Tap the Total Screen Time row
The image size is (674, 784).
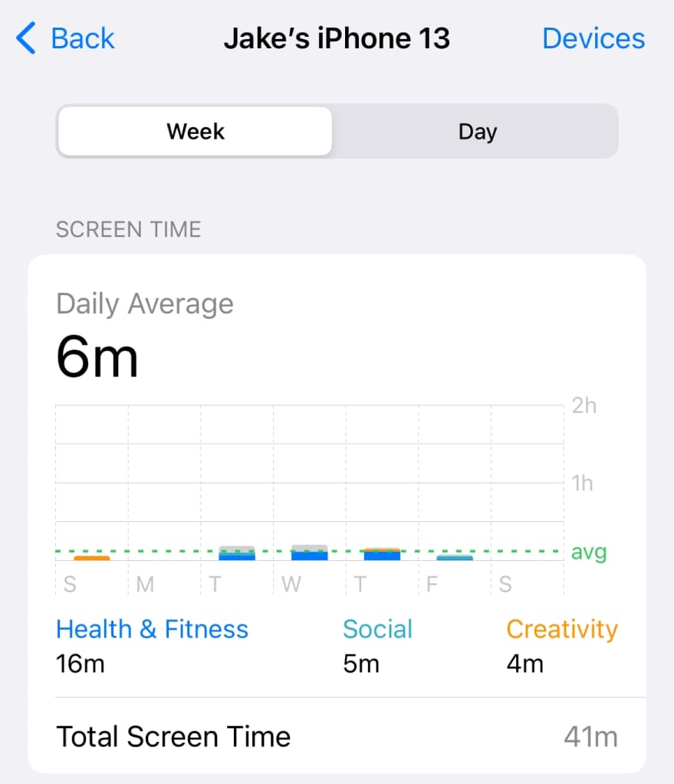tap(174, 737)
